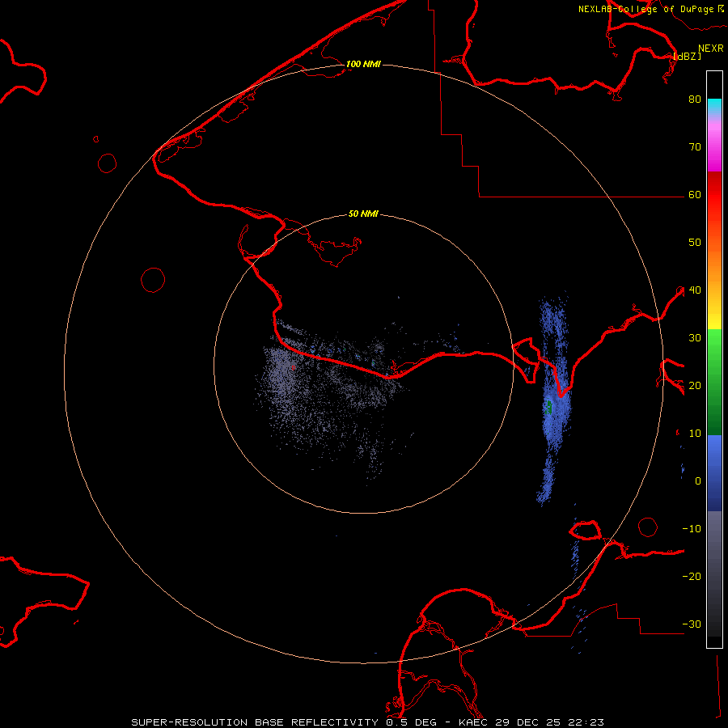728x728 pixels.
Task: Select the 10 value on the dBZ scale
Action: (695, 434)
